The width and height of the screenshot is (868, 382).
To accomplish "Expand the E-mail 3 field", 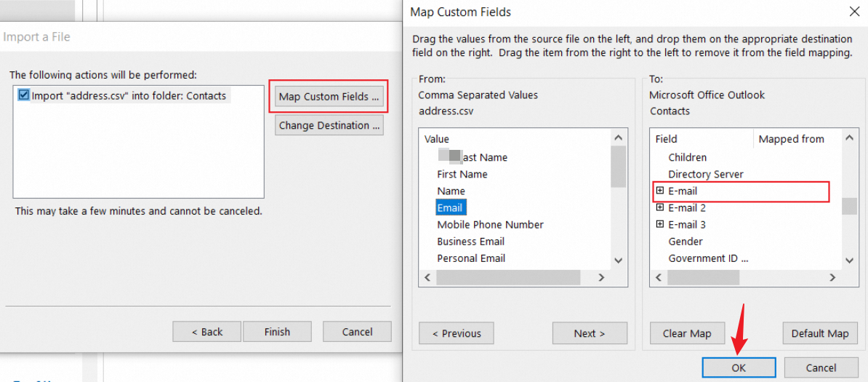I will 660,224.
